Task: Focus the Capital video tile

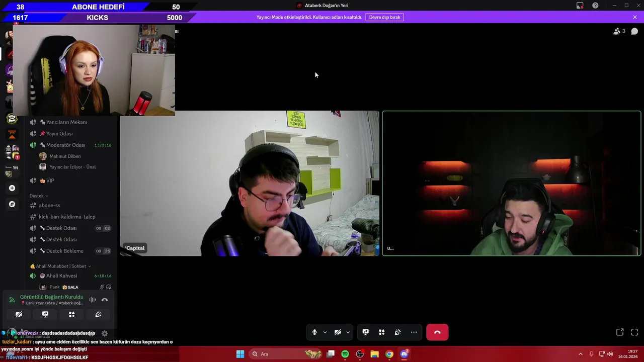Action: 250,184
